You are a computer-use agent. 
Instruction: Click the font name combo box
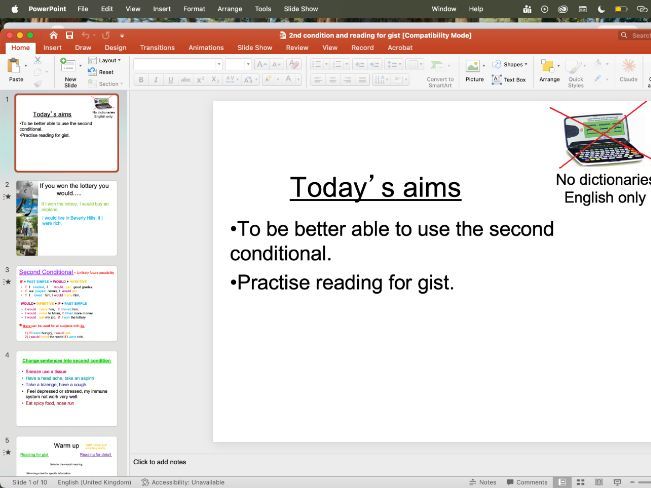click(178, 64)
